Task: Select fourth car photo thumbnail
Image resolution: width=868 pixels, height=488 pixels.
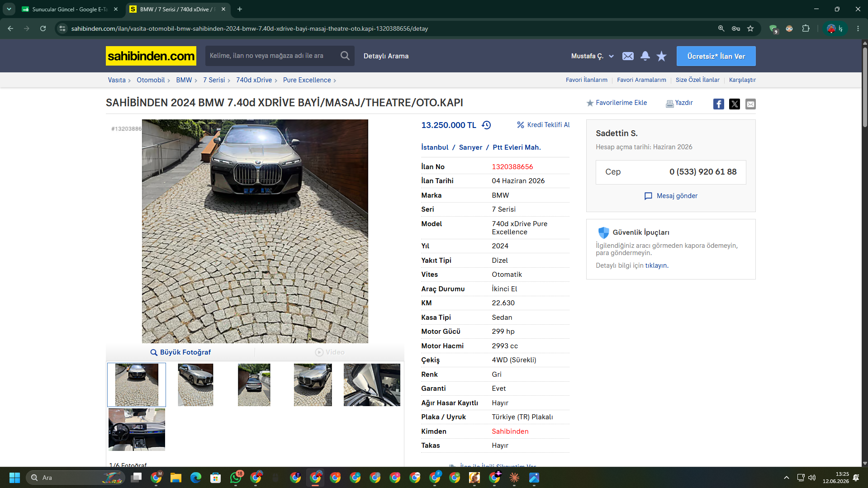Action: (x=313, y=385)
